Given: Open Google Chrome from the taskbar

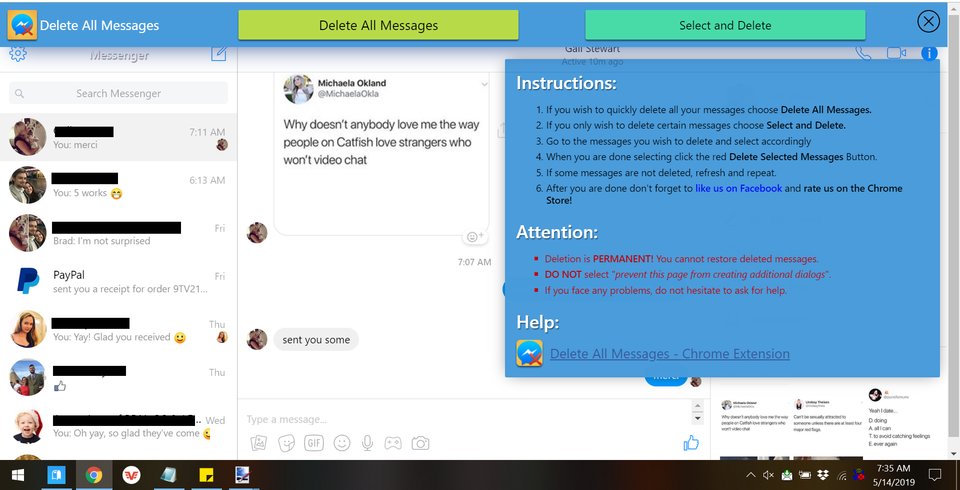Looking at the screenshot, I should click(x=94, y=475).
